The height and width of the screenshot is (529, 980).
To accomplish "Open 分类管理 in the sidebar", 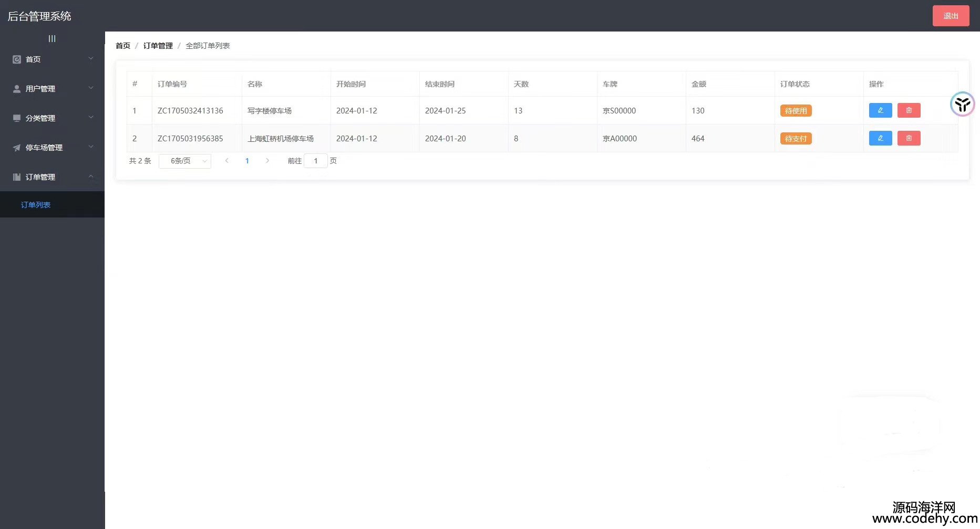I will pos(53,118).
